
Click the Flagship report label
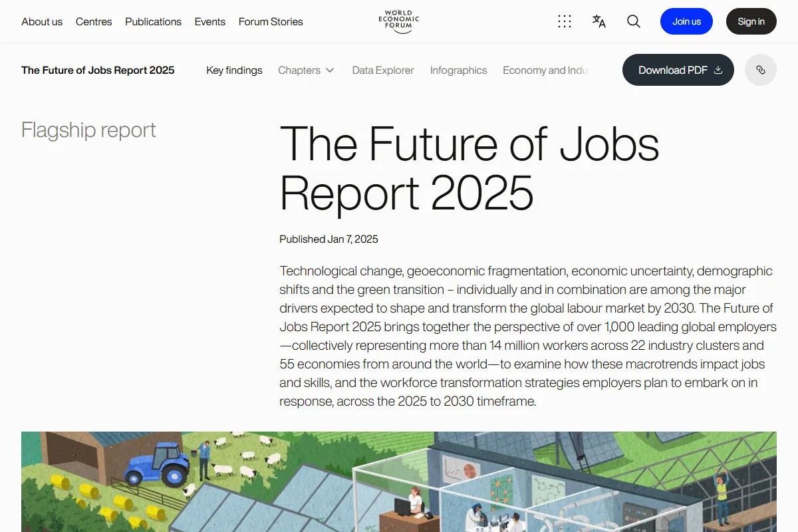(88, 130)
